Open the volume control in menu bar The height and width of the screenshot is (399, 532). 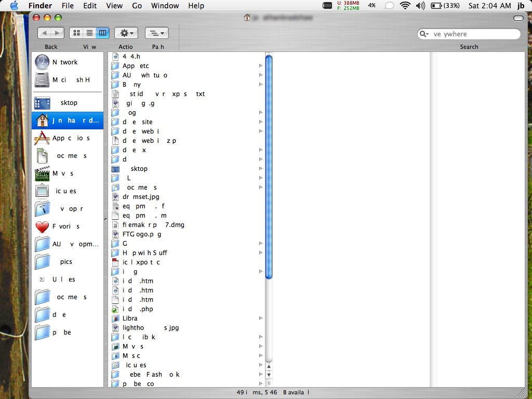tap(420, 5)
